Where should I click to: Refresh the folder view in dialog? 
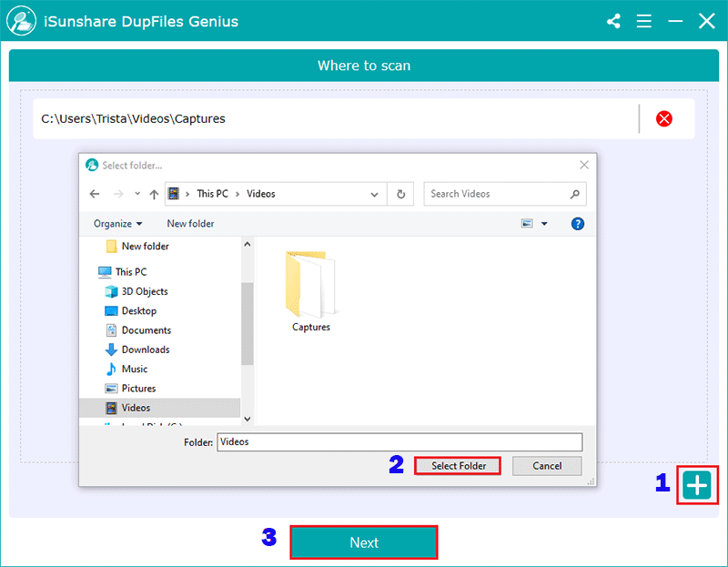[400, 194]
